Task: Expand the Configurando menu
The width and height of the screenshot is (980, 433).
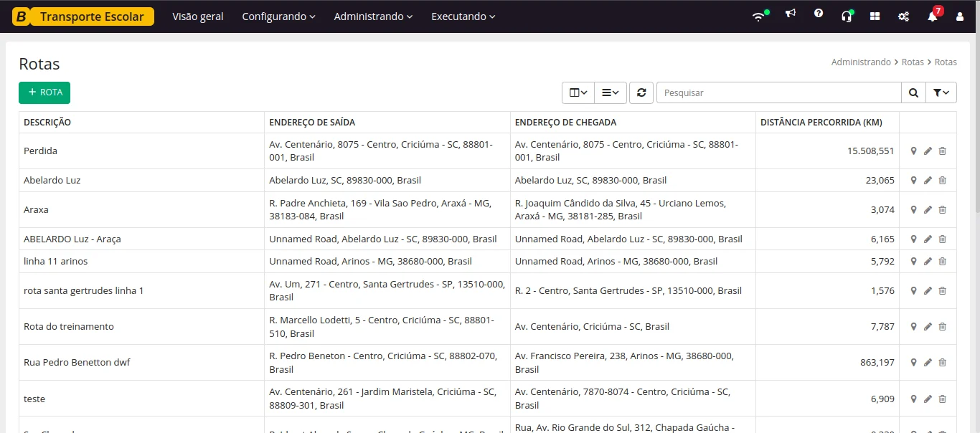Action: [x=279, y=16]
